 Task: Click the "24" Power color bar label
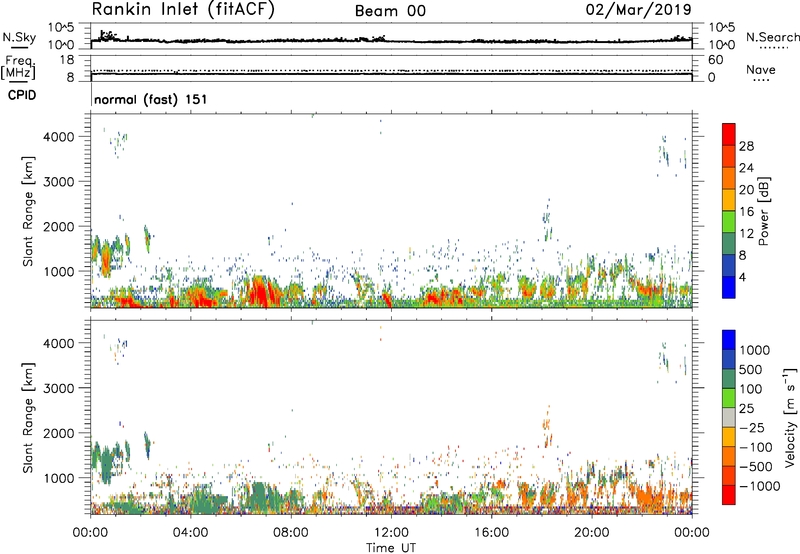pyautogui.click(x=746, y=168)
